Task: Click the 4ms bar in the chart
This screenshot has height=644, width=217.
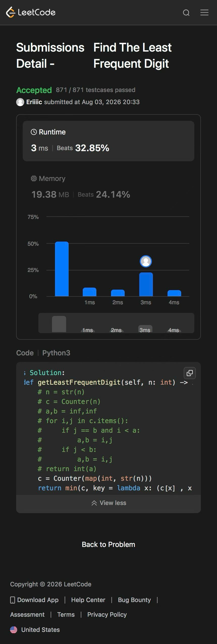Action: [x=174, y=293]
